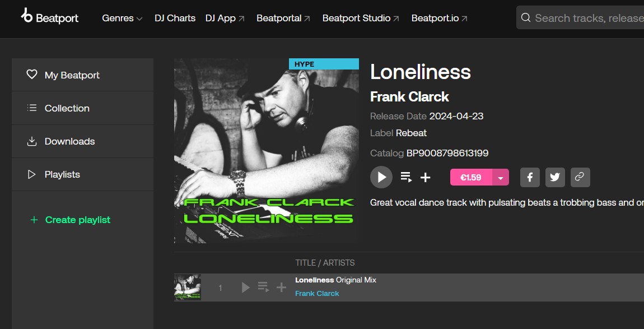The height and width of the screenshot is (329, 644).
Task: Copy the release link with the chain icon
Action: [x=580, y=177]
